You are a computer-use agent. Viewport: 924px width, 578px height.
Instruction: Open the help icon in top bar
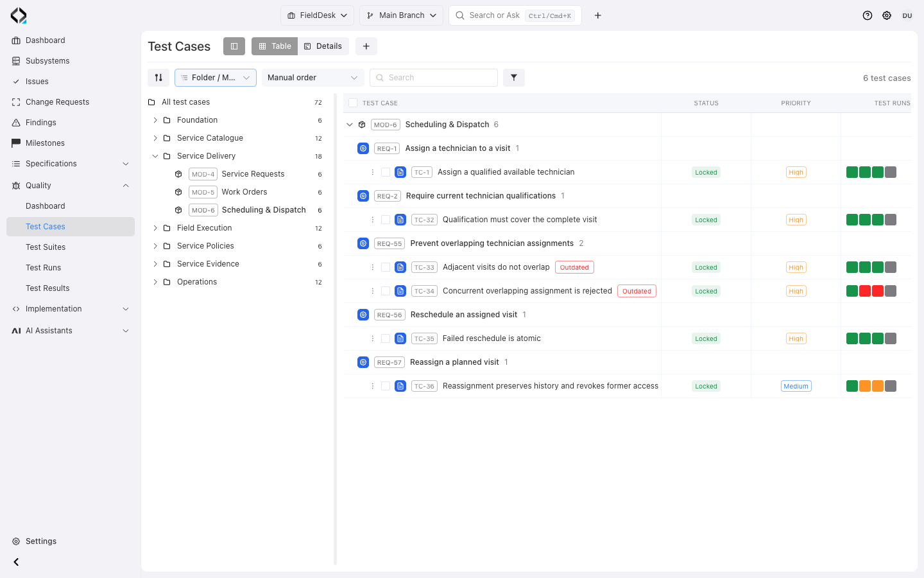868,15
